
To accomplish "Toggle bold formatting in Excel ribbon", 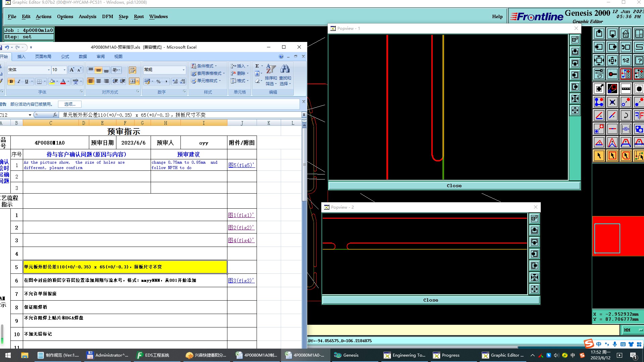I will 11,81.
